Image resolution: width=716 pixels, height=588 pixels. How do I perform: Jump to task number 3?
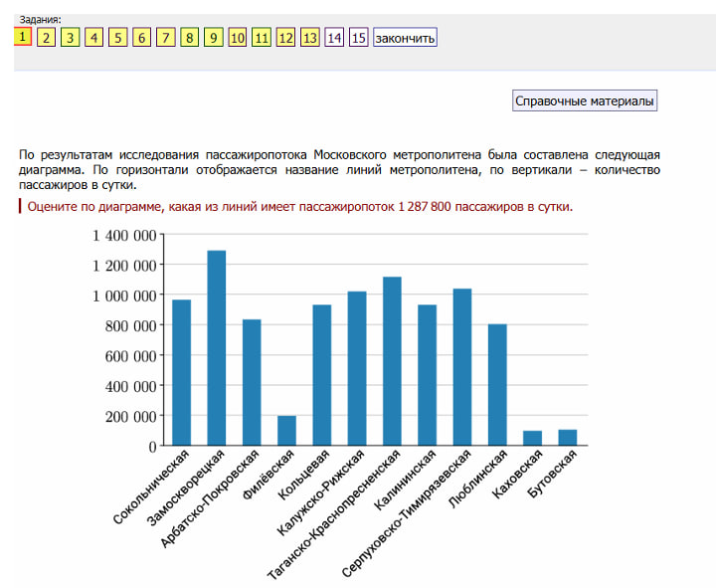click(x=70, y=38)
